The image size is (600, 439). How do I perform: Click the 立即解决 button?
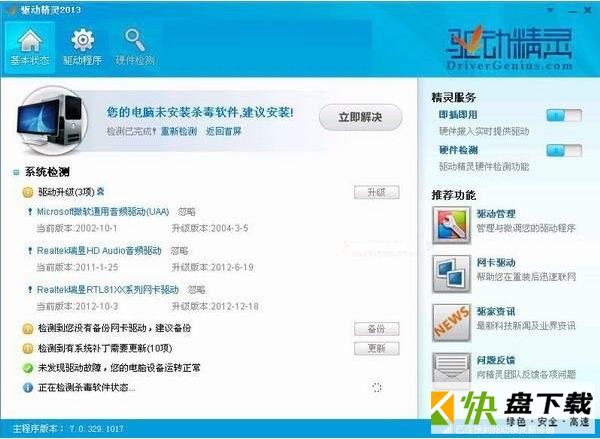click(360, 117)
